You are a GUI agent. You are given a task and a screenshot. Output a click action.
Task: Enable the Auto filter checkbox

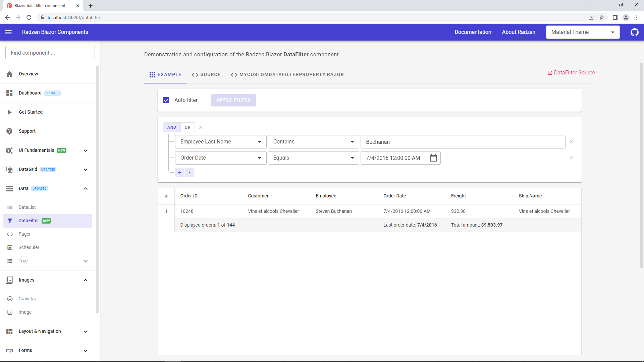166,100
